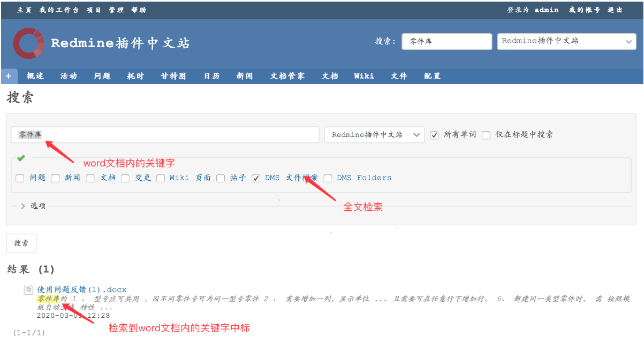Open the 活动 tab
The image size is (644, 359).
click(69, 76)
